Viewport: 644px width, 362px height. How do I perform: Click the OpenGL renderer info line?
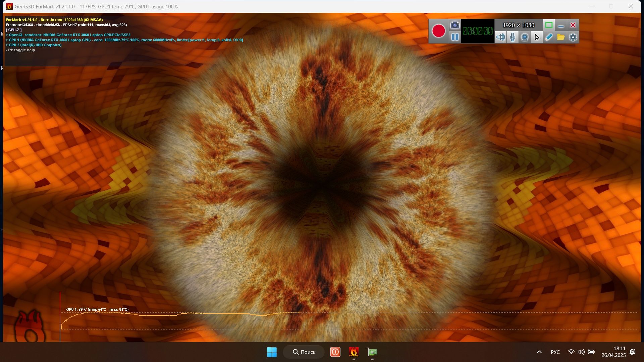click(68, 35)
